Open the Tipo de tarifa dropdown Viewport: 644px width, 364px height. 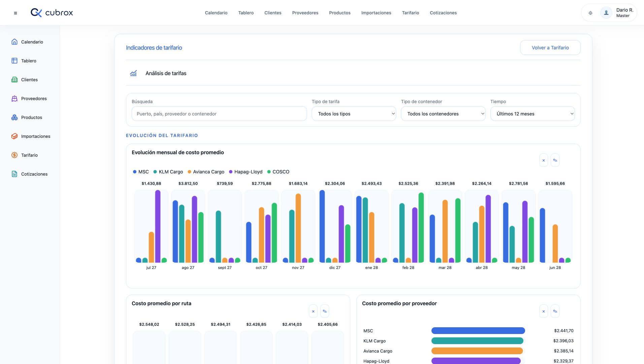[x=354, y=114]
